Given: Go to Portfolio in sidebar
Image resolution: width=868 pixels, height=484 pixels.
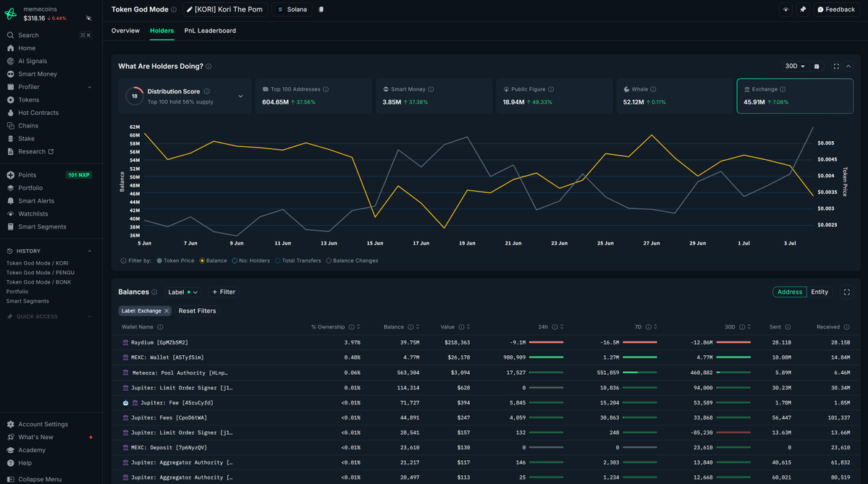Looking at the screenshot, I should click(x=30, y=188).
